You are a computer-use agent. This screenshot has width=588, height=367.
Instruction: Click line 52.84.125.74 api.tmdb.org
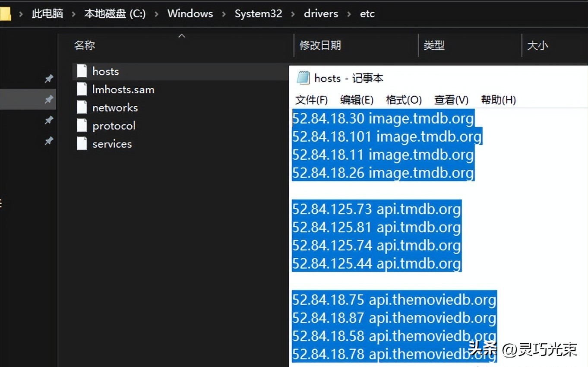click(x=377, y=245)
